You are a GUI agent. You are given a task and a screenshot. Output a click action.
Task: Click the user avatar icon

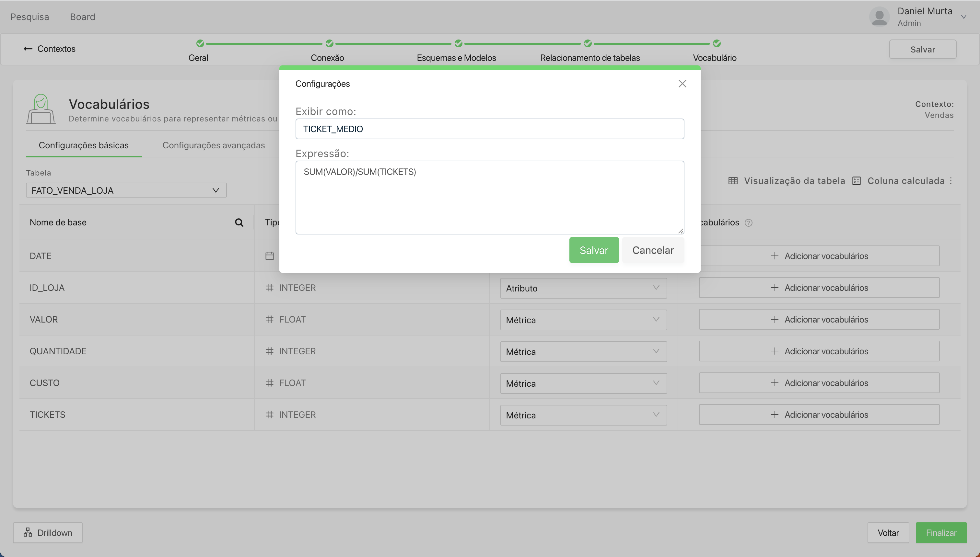coord(879,17)
